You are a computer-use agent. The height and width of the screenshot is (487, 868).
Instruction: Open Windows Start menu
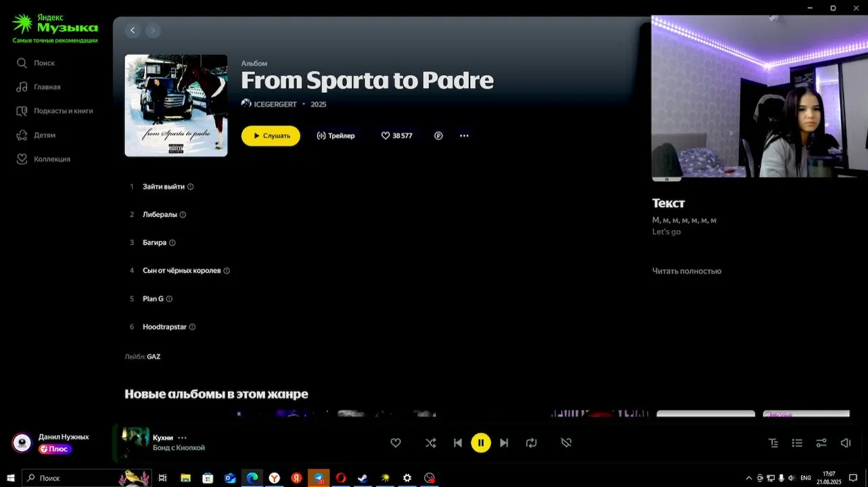11,478
